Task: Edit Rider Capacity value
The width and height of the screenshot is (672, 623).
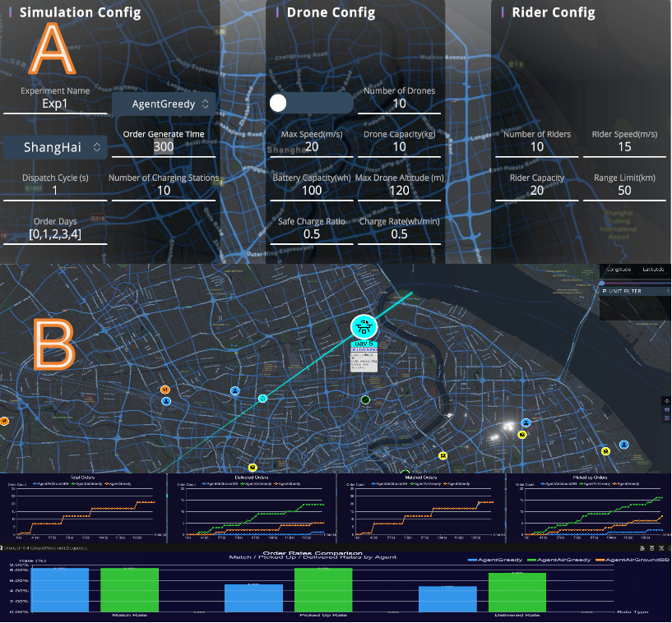Action: [537, 191]
